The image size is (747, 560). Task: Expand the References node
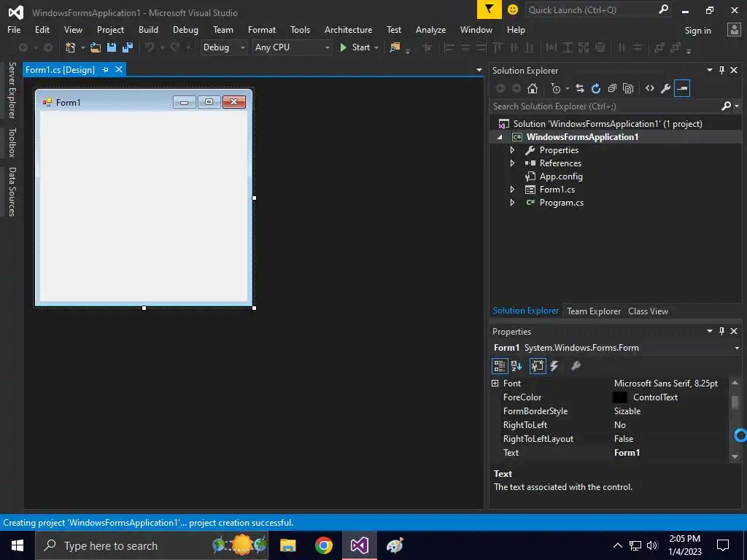[512, 163]
